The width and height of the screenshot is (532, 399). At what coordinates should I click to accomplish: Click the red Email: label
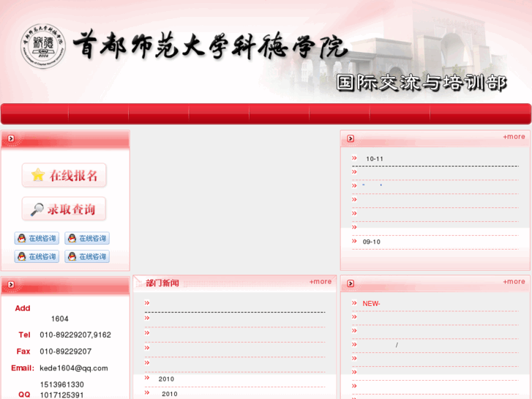pos(23,368)
